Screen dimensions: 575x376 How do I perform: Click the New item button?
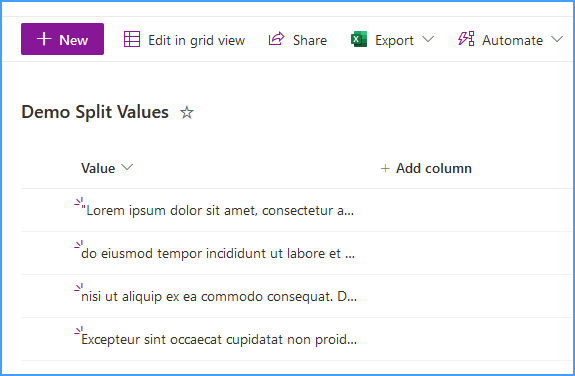tap(62, 39)
